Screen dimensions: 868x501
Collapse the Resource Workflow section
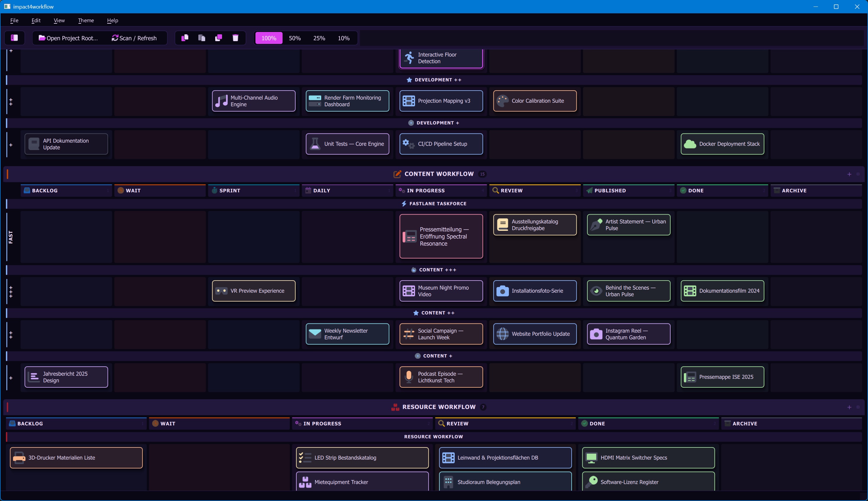pyautogui.click(x=858, y=407)
